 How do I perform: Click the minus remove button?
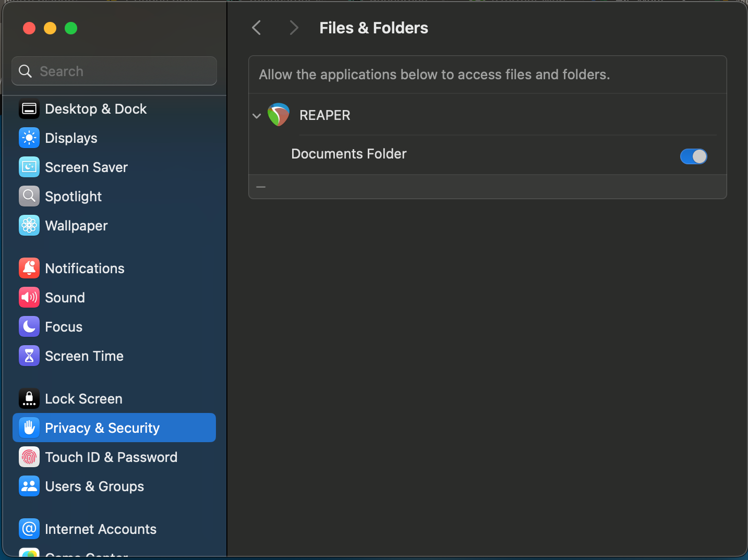click(x=261, y=187)
